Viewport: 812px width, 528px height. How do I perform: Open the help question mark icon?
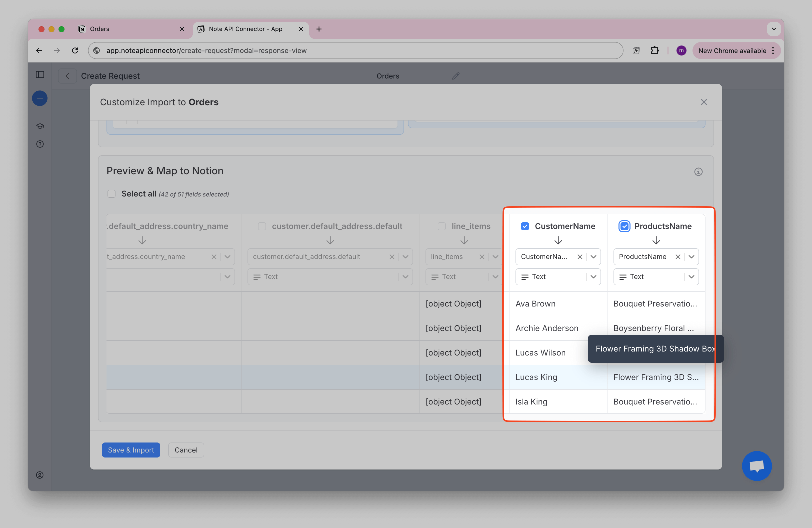click(40, 144)
